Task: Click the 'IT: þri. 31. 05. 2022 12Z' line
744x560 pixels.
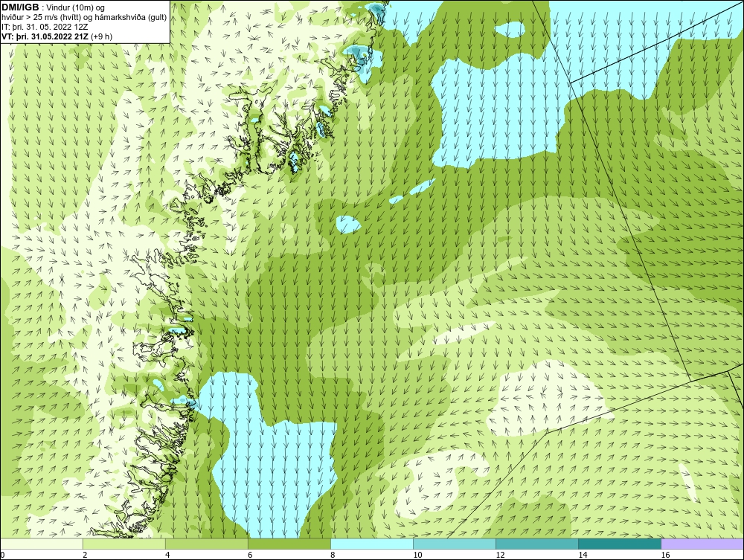Action: click(x=45, y=27)
